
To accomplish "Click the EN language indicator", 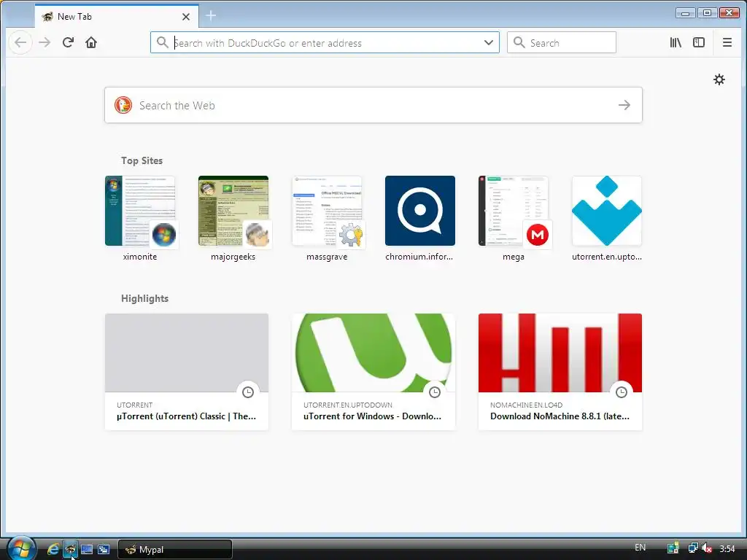I will [x=640, y=548].
